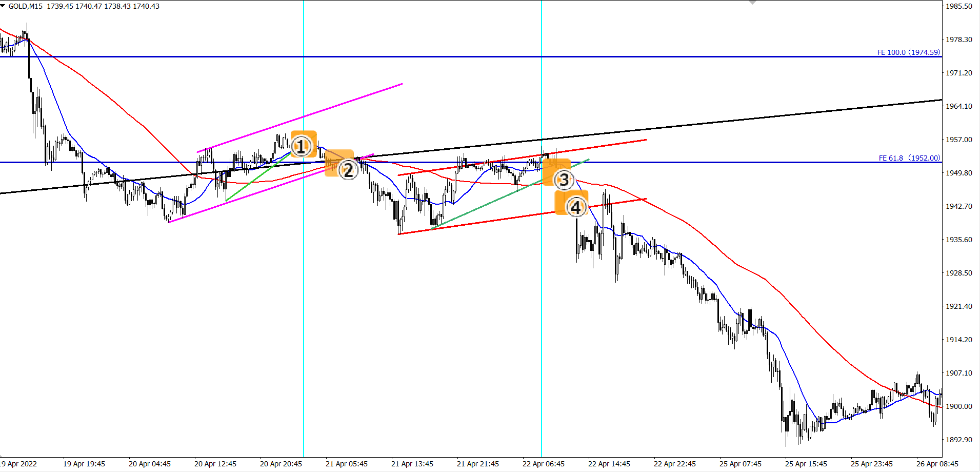The width and height of the screenshot is (980, 472).
Task: Click the GOLD,M15 chart title text
Action: [26, 6]
